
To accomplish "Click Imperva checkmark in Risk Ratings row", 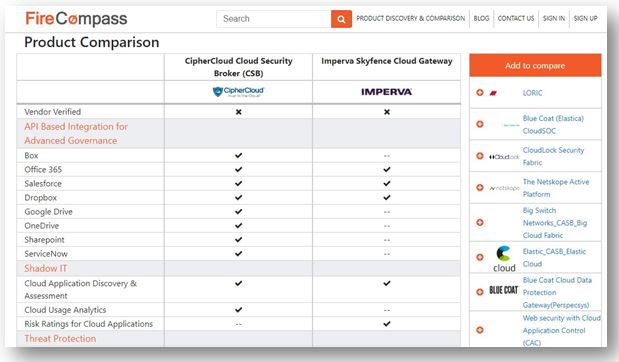I will click(387, 324).
